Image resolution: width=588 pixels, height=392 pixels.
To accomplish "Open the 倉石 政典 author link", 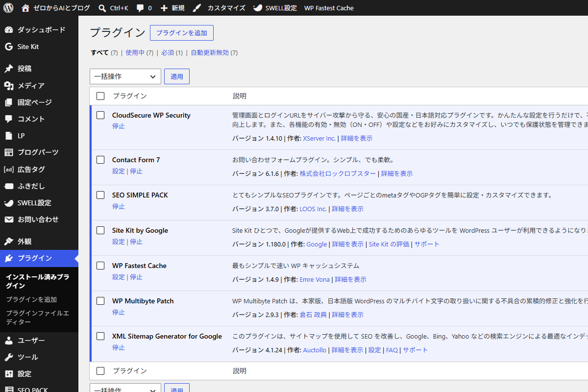I will 313,315.
